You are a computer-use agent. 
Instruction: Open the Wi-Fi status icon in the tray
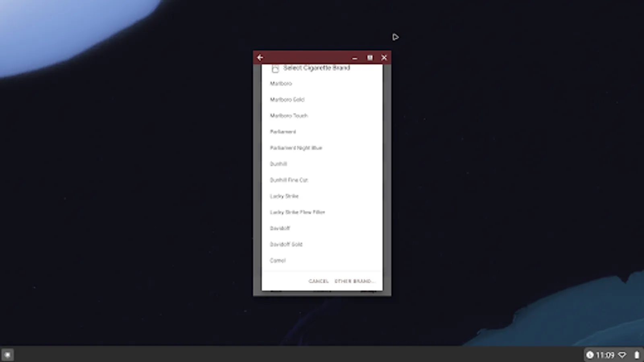(x=622, y=355)
